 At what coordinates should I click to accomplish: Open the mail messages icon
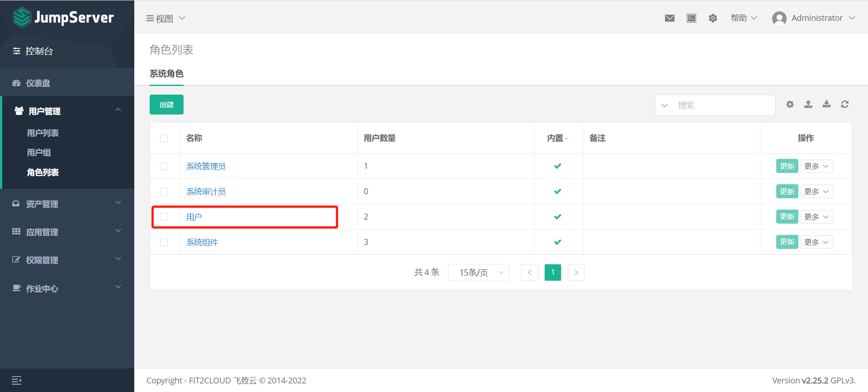click(x=670, y=18)
